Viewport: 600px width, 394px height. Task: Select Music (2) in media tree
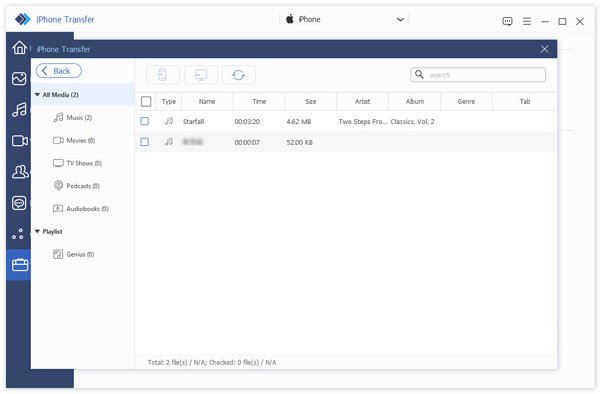pos(73,117)
